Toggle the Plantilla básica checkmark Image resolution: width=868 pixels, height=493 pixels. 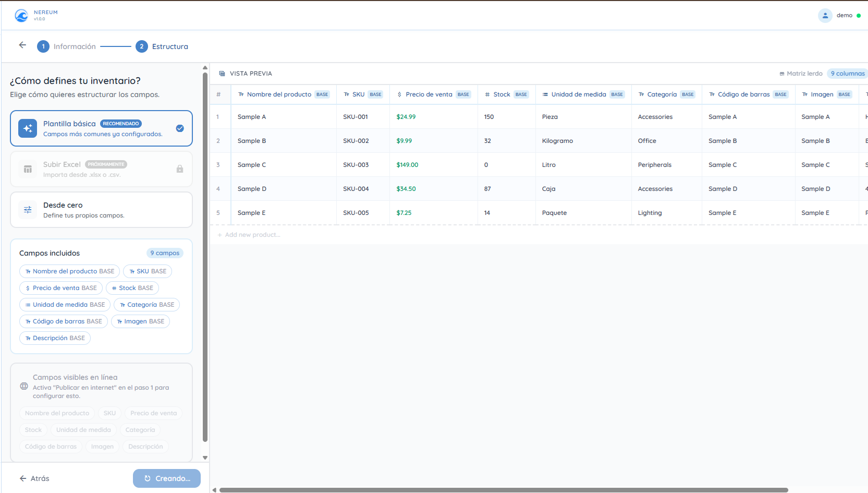coord(180,128)
